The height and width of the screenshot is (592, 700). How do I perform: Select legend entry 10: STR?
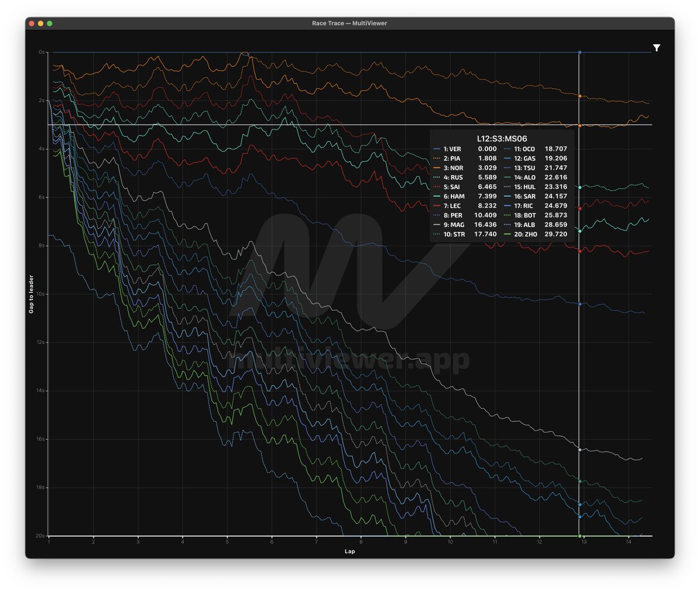pyautogui.click(x=454, y=234)
